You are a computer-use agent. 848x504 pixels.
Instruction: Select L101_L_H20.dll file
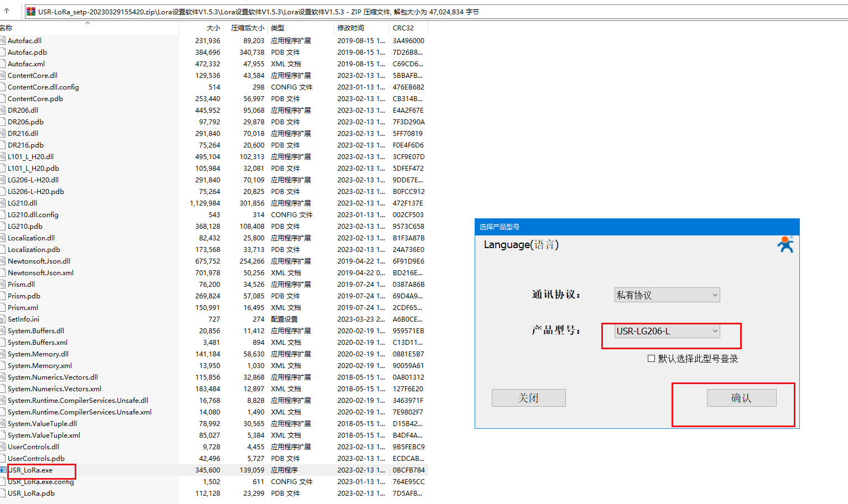pyautogui.click(x=30, y=157)
